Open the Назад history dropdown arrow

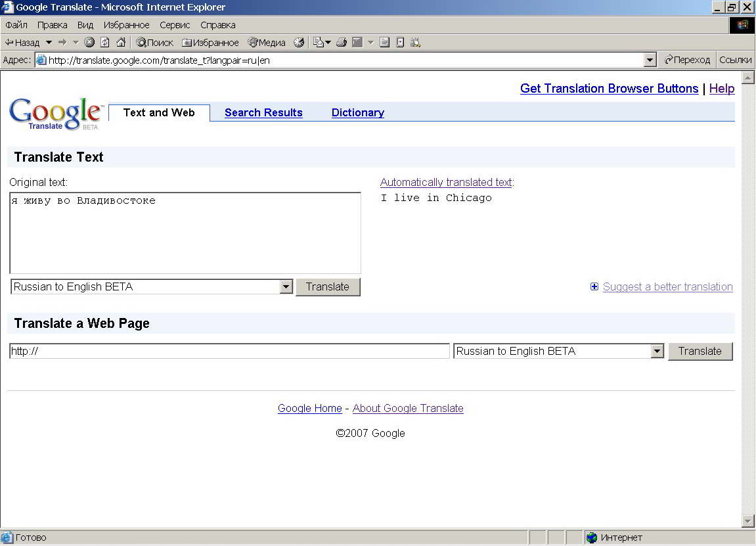click(x=49, y=43)
